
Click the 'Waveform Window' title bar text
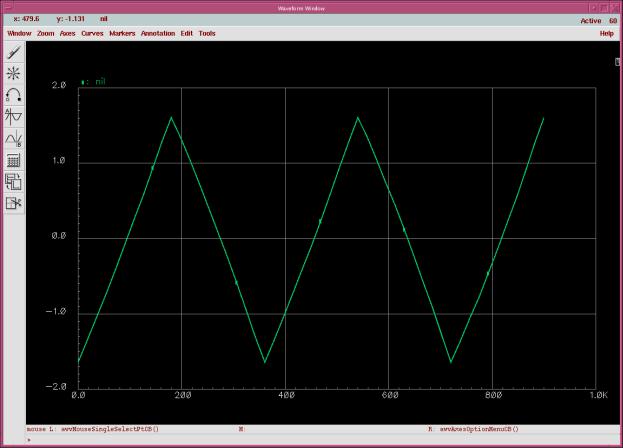coord(301,8)
